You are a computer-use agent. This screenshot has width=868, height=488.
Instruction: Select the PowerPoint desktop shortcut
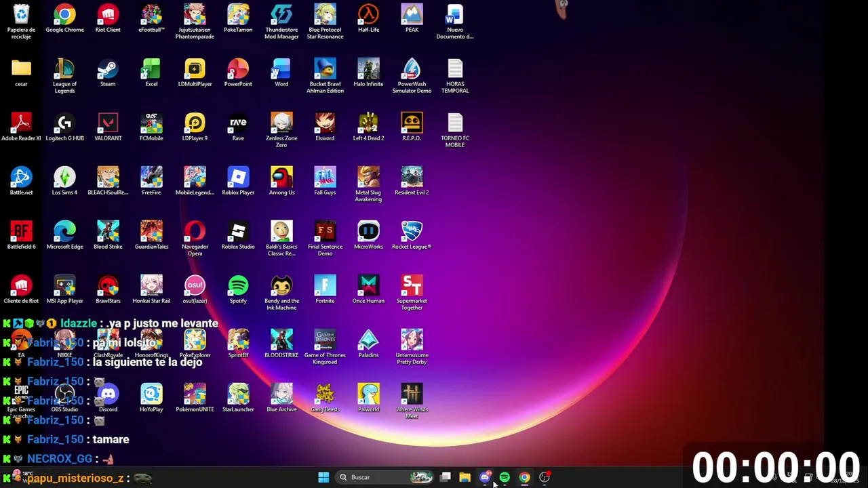tap(238, 73)
